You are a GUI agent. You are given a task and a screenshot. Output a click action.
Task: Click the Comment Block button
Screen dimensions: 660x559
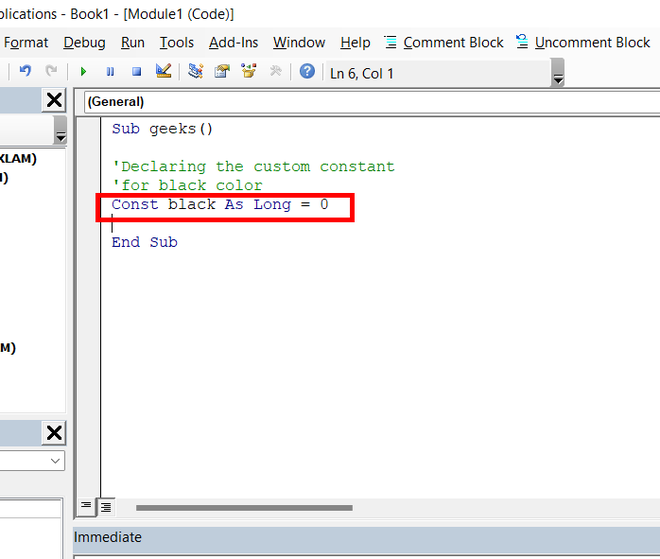[x=444, y=43]
